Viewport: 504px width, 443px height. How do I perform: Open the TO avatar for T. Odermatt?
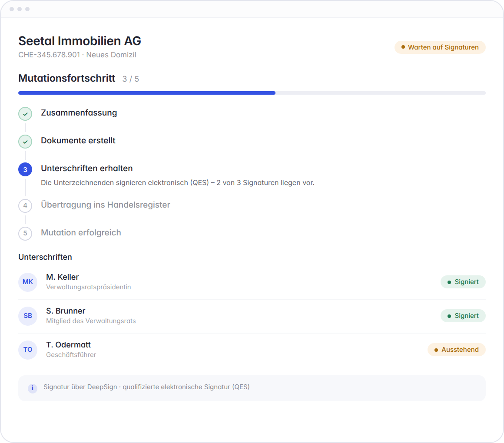pyautogui.click(x=28, y=350)
